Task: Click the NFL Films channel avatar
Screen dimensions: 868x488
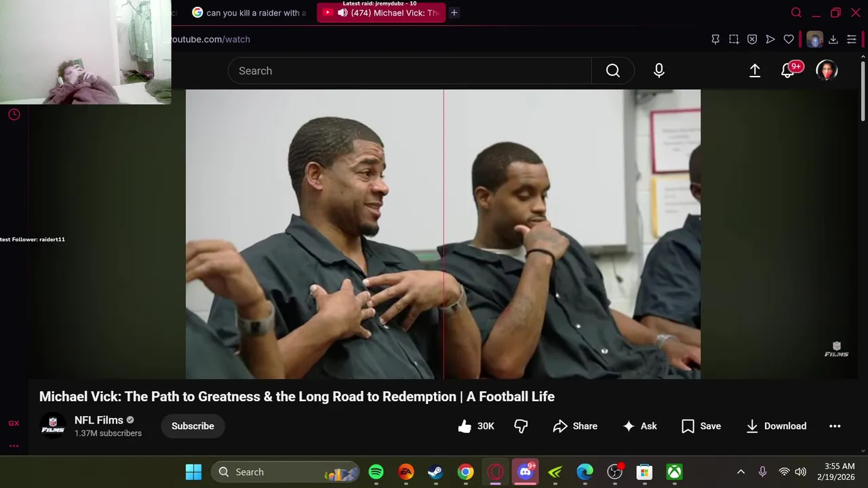Action: click(53, 426)
